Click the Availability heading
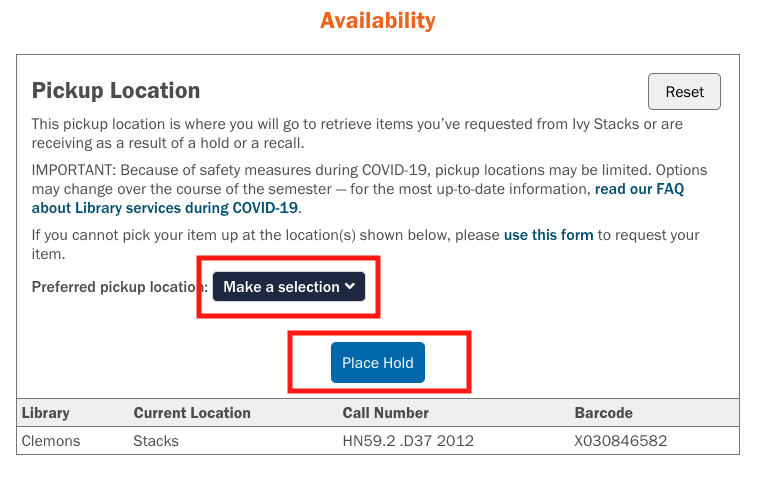Screen dimensions: 759x480 click(378, 20)
